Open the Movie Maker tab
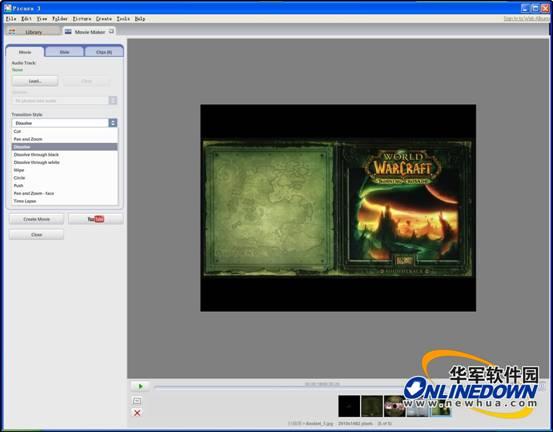Image resolution: width=553 pixels, height=432 pixels. pos(89,31)
